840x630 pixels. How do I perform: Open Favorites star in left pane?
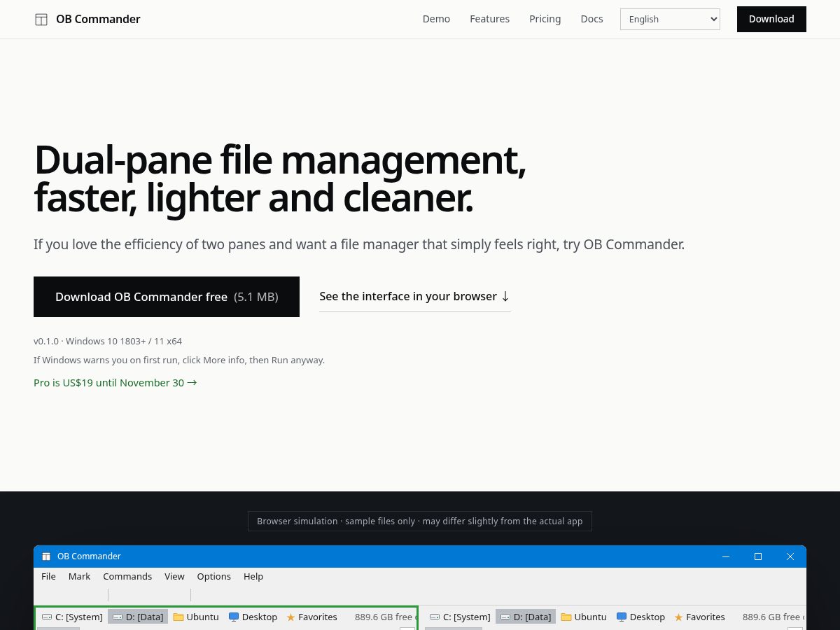[x=311, y=617]
